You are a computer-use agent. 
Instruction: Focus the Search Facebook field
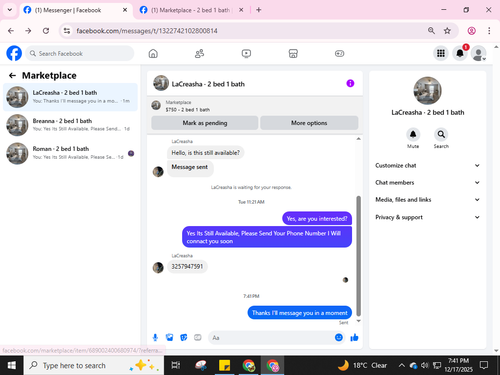click(80, 53)
